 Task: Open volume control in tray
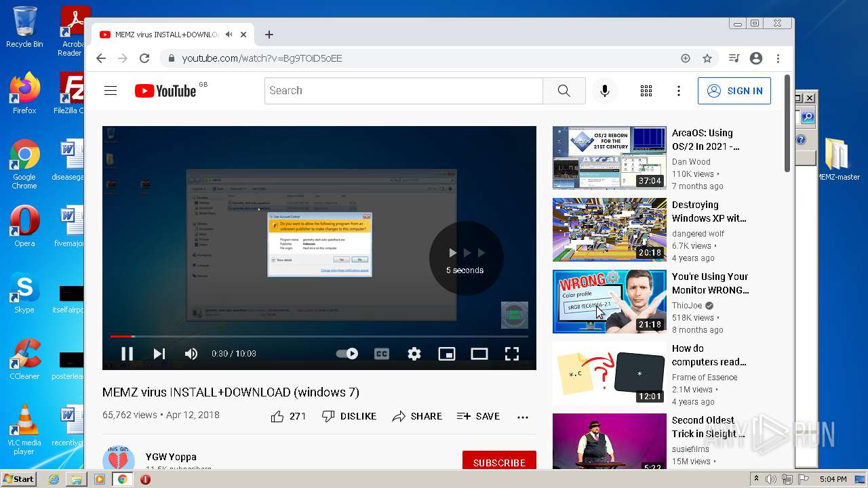coord(772,479)
